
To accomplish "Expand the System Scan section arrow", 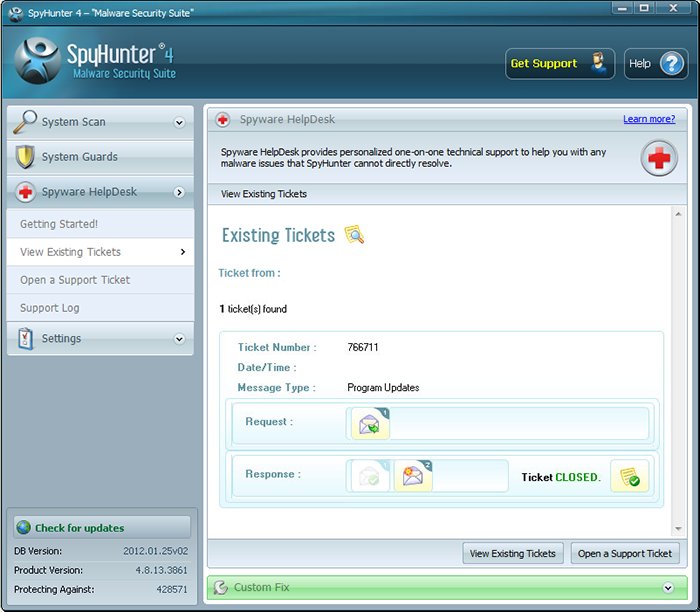I will [180, 123].
